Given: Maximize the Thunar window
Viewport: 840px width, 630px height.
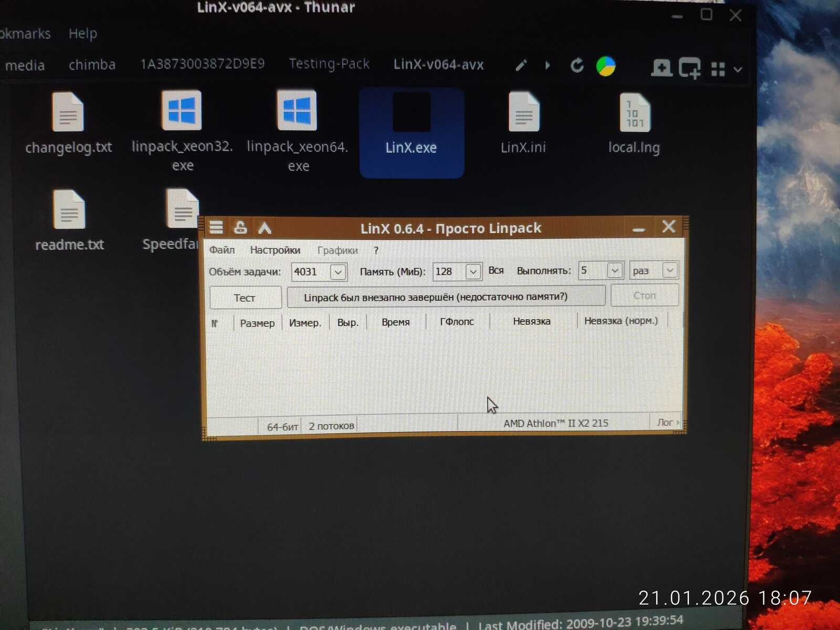Looking at the screenshot, I should 707,15.
